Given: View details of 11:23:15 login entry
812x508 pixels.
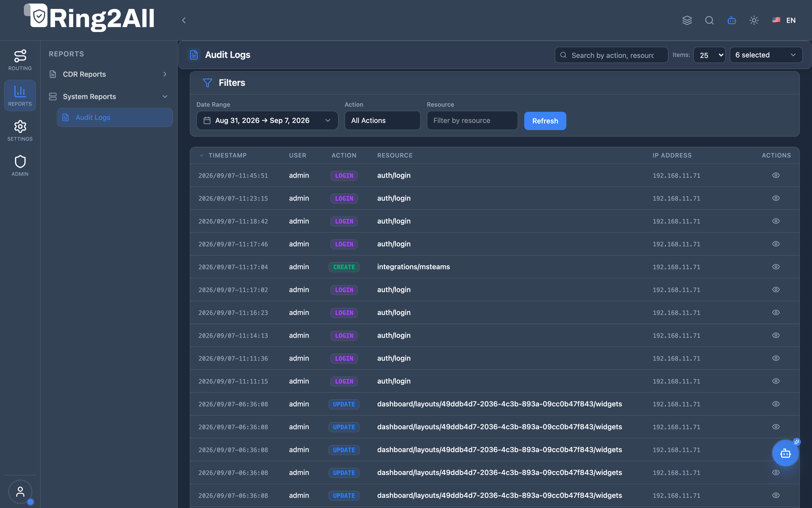Looking at the screenshot, I should pos(776,198).
